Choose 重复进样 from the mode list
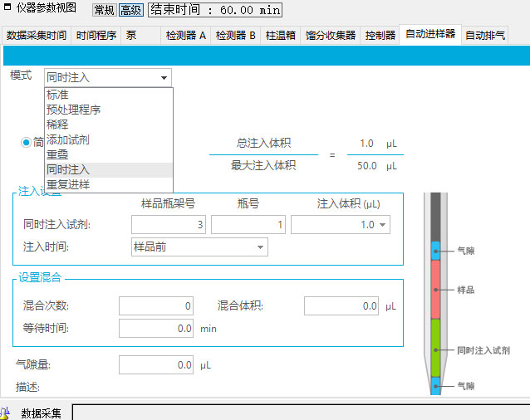Image resolution: width=530 pixels, height=420 pixels. click(x=109, y=184)
